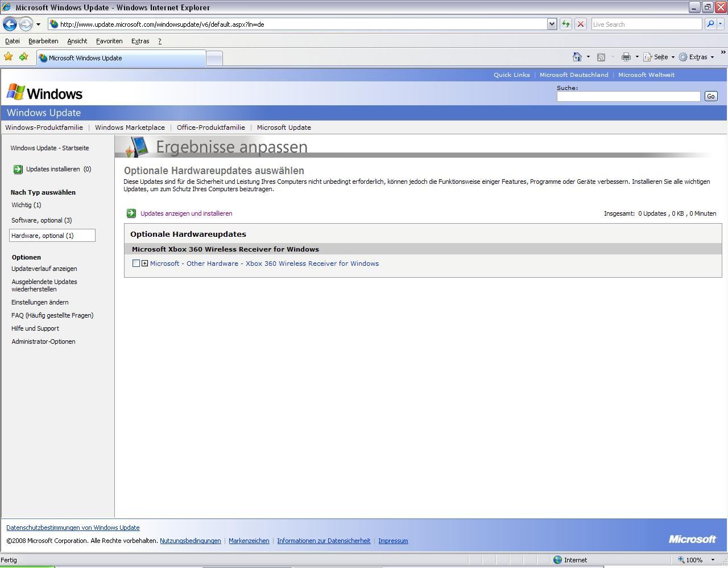The height and width of the screenshot is (568, 728).
Task: Open Datenschutzbestimmungen von Windows Update link
Action: point(73,528)
